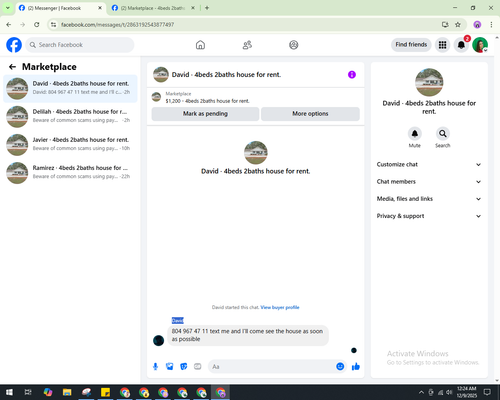This screenshot has width=500, height=400.
Task: Switch to the Messenger | Facebook tab
Action: pos(60,8)
